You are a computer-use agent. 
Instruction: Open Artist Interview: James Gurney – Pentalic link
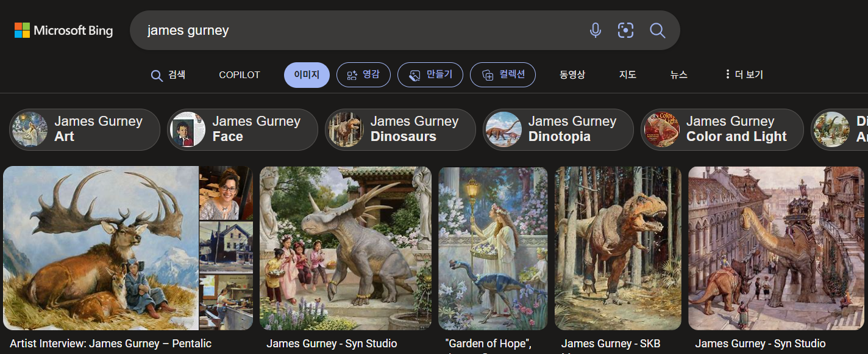(110, 344)
